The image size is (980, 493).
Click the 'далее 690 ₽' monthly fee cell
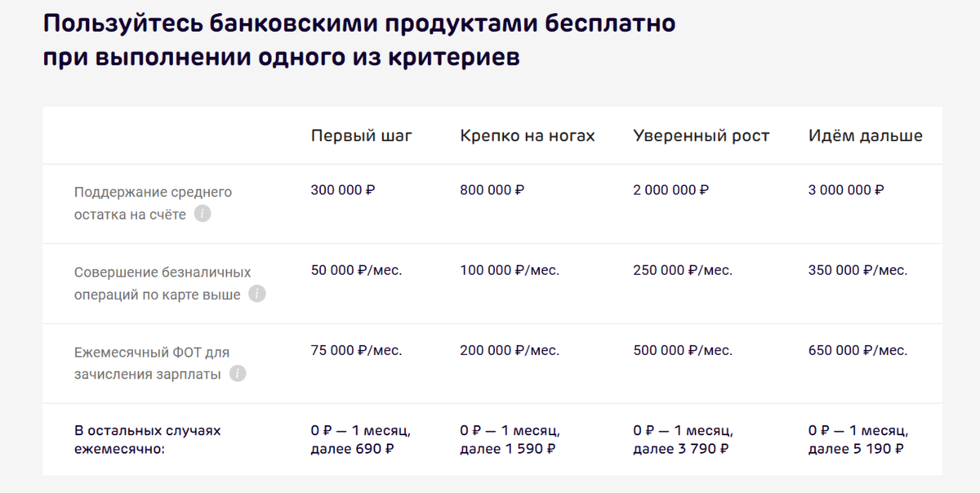[353, 449]
